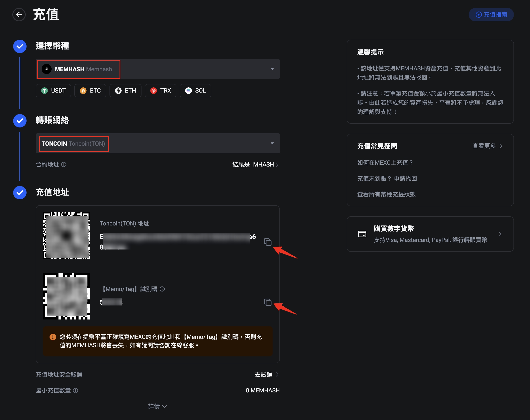Open the TONCOIN network dropdown
Image resolution: width=530 pixels, height=420 pixels.
click(158, 144)
